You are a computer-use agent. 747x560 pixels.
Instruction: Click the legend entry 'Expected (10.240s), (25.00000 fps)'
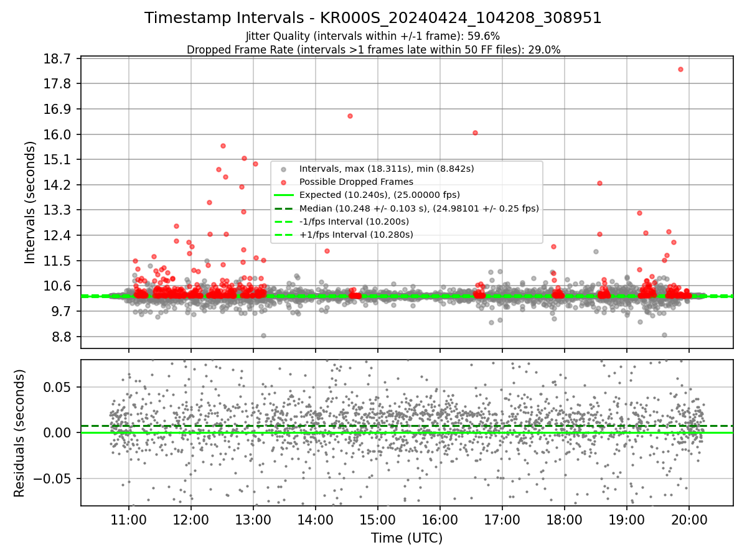coord(379,195)
